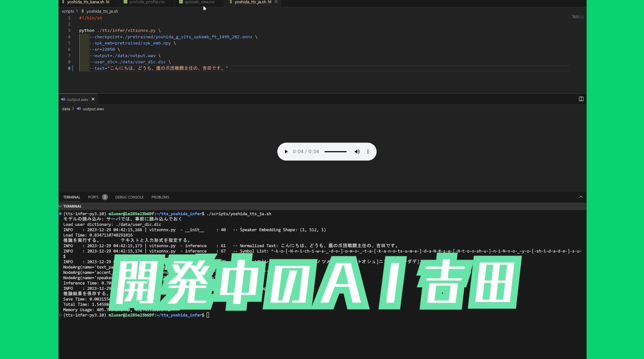Adjust the audio player volume slider
Viewport: 644px width, 359px height.
(335, 152)
